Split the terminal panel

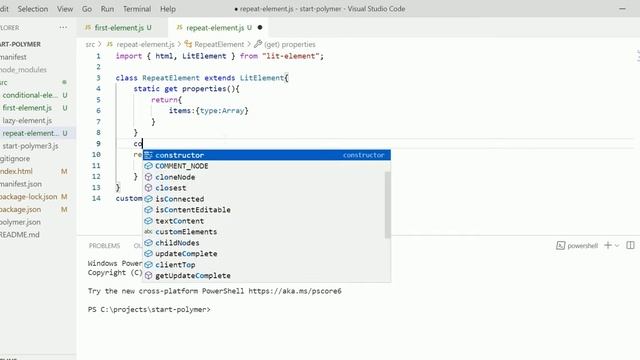point(630,245)
